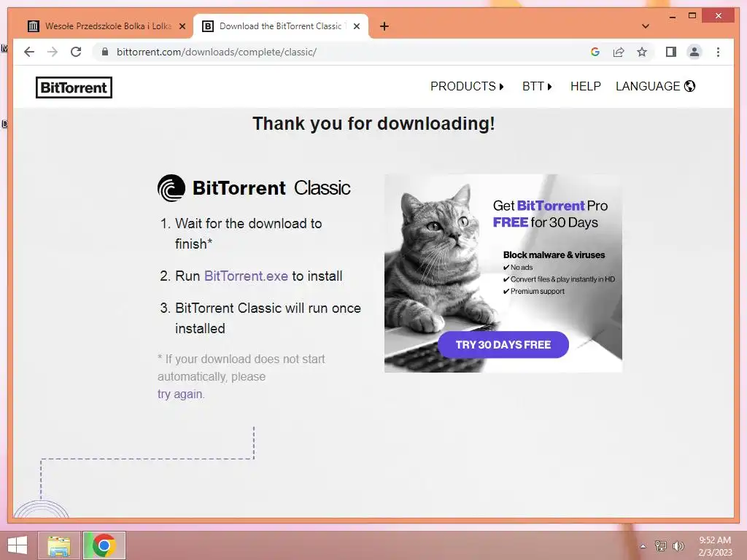
Task: View site security lock info
Action: click(105, 52)
